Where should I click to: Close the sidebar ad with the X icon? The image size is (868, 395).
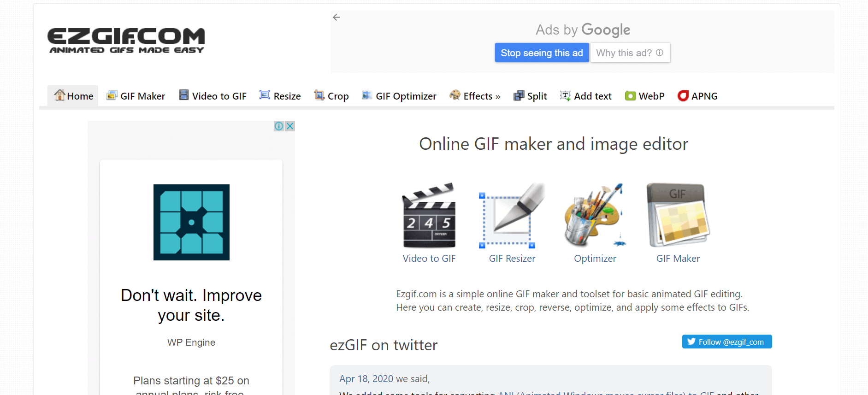click(289, 126)
